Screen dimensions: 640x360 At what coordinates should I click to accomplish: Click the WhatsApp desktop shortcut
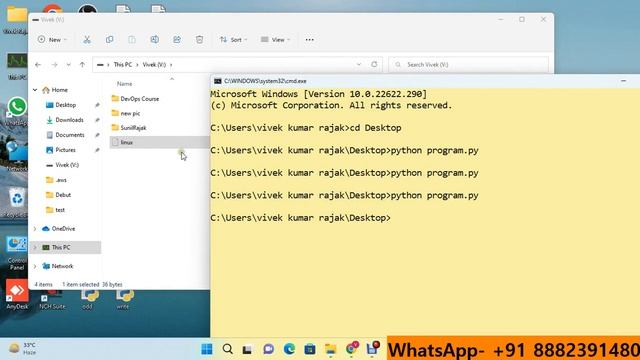tap(17, 111)
